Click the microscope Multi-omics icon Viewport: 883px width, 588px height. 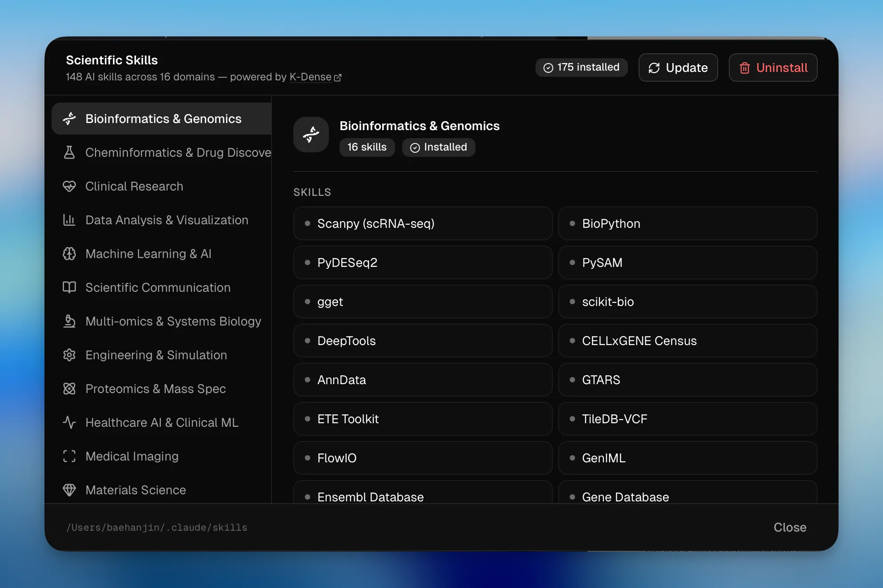[69, 321]
